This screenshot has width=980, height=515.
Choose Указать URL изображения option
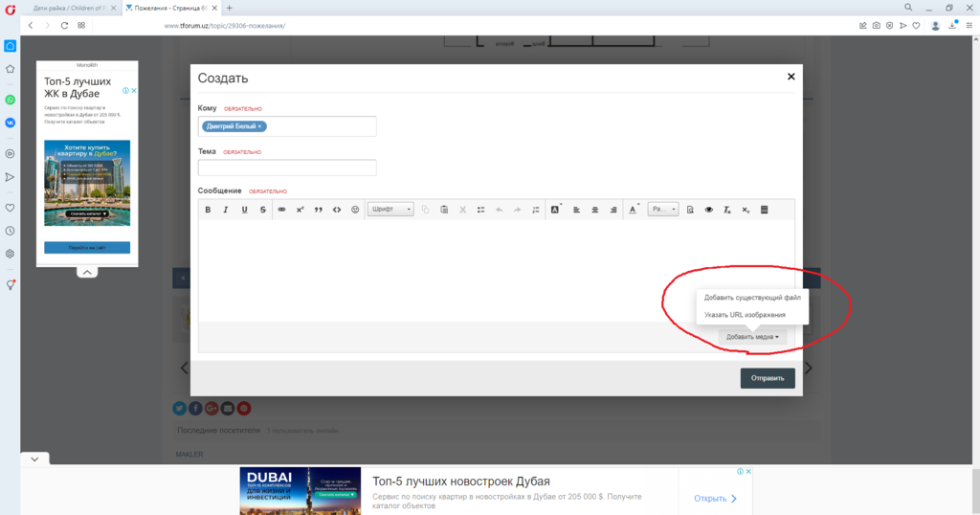click(745, 314)
